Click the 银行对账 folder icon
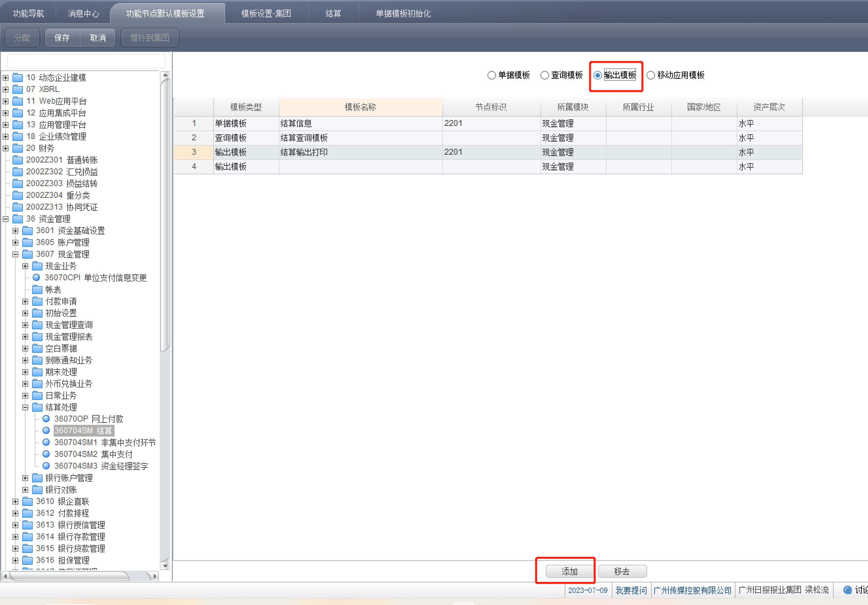Screen dimensions: 868x605 pyautogui.click(x=37, y=490)
